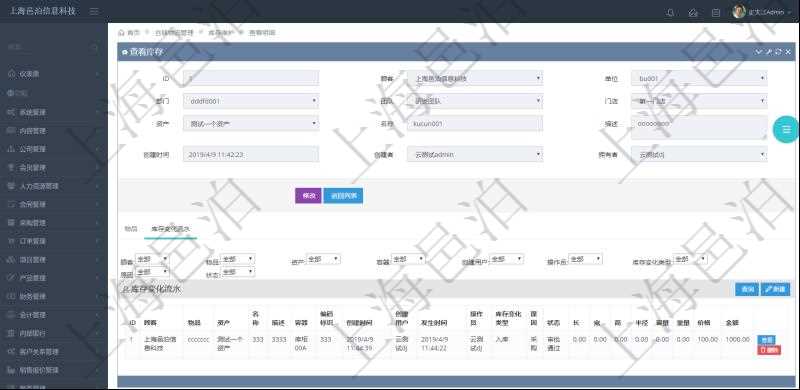The image size is (800, 390).
Task: Click the edit pencil icon in header
Action: click(x=693, y=13)
